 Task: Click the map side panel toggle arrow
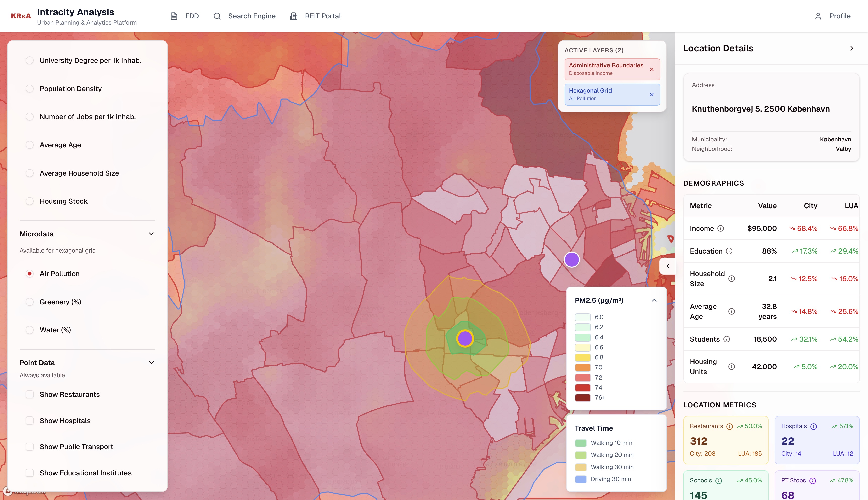[668, 266]
